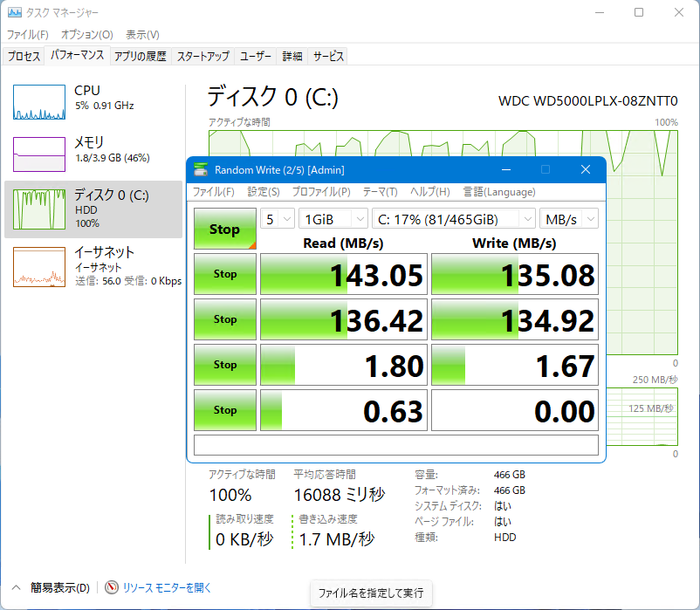
Task: Click the Task Manager title bar icon
Action: [x=15, y=12]
